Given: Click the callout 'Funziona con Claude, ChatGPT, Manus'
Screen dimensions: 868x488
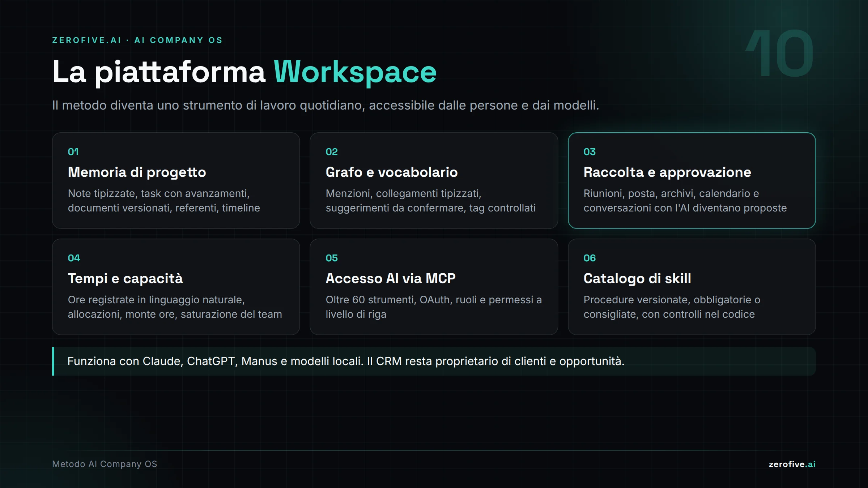Looking at the screenshot, I should [x=434, y=361].
